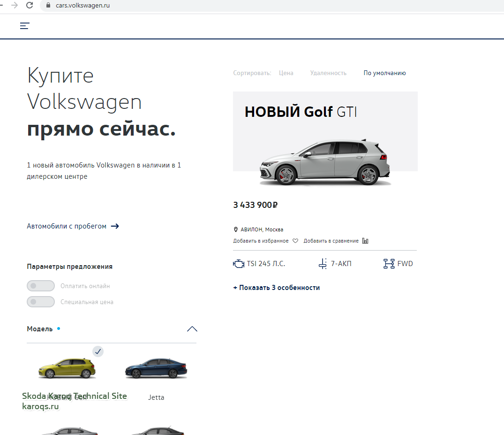
Task: Toggle Оплатить онлайн switch
Action: tap(41, 286)
